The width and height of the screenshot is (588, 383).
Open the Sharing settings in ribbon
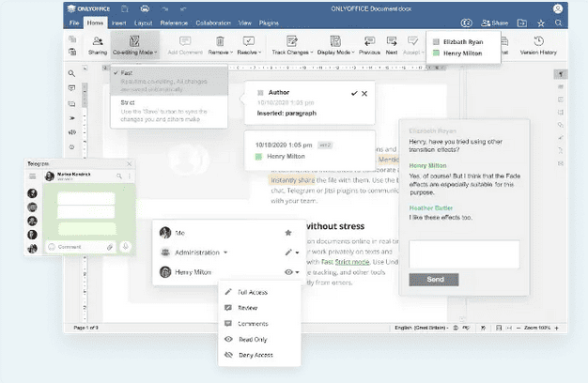98,45
